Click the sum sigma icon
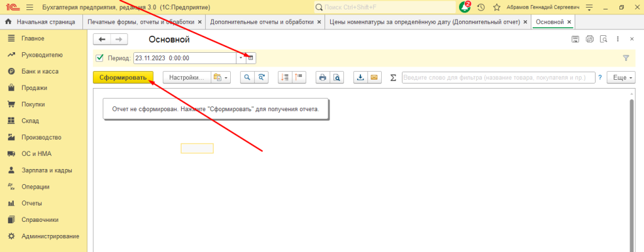Screen dimensions: 644x252 [x=393, y=78]
